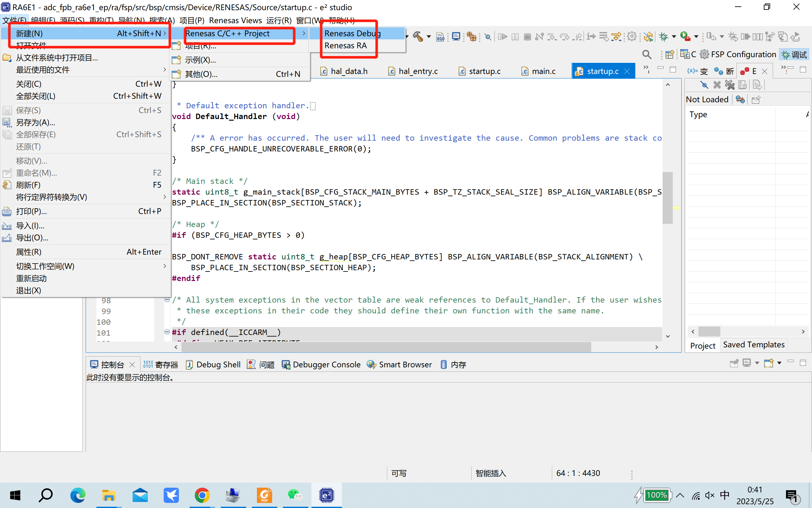Screen dimensions: 812x508
Task: Open hal_entry.c editor tab
Action: tap(413, 71)
